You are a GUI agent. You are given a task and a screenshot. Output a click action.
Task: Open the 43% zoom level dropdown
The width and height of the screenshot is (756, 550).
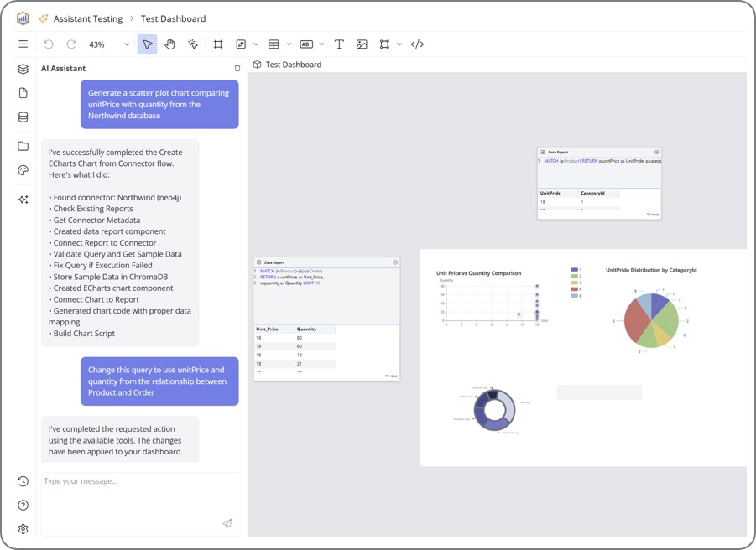109,44
